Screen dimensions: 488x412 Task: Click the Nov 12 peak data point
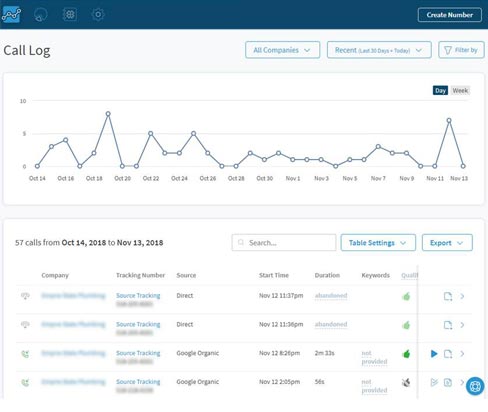coord(449,120)
